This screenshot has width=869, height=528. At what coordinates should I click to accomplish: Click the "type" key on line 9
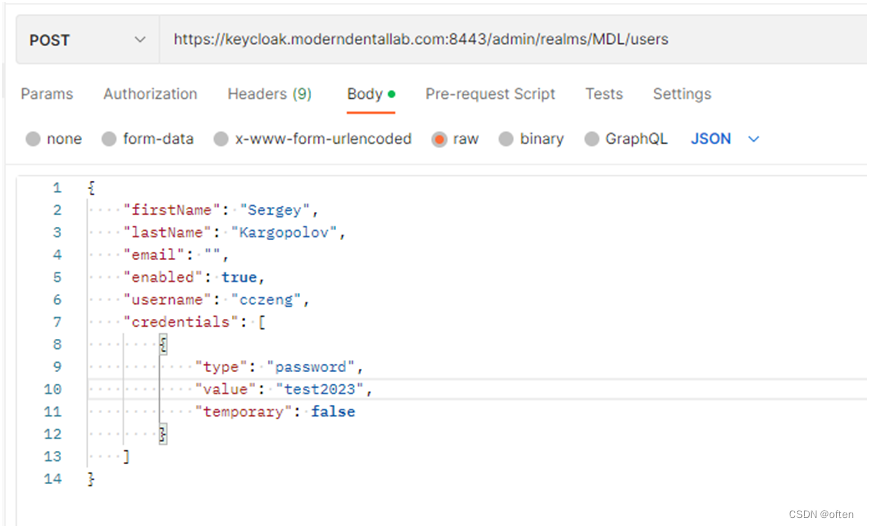pyautogui.click(x=221, y=367)
